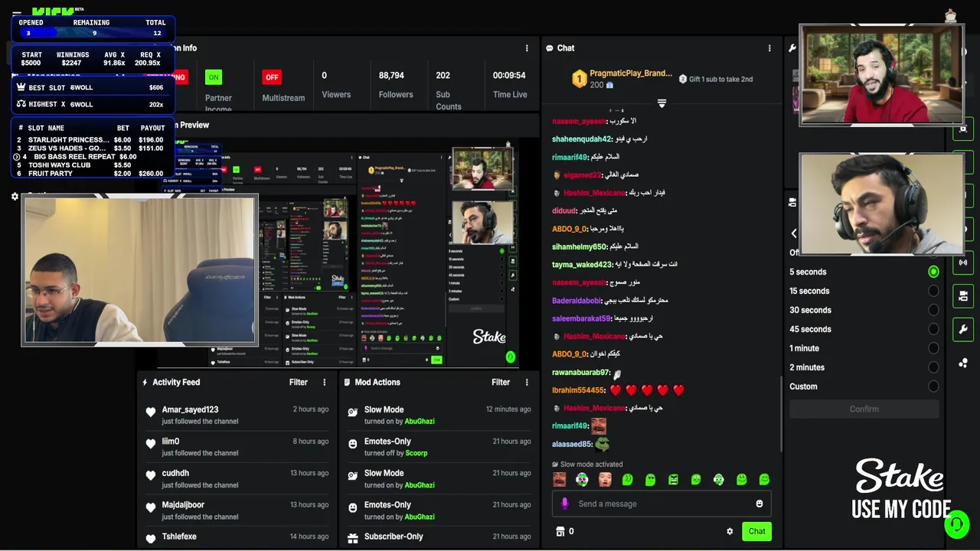Click the snail icon by Slow mode activated
Viewport: 980px width, 551px height.
555,465
